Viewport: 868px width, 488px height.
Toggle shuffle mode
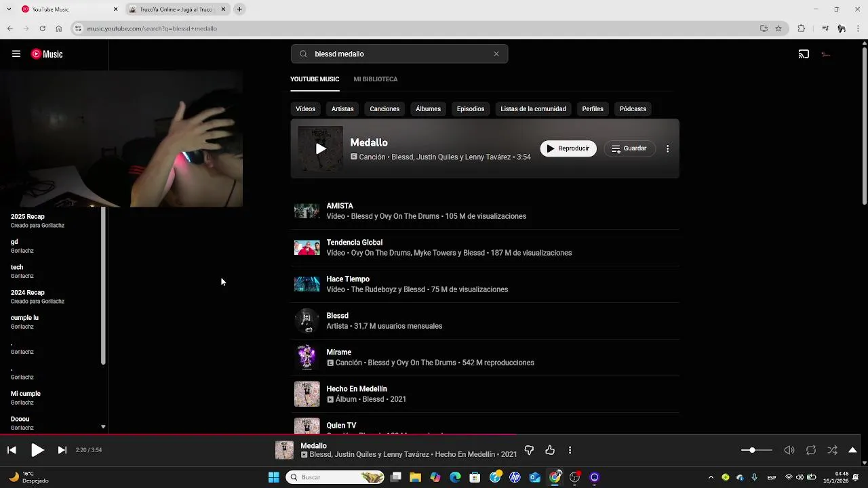pyautogui.click(x=832, y=450)
